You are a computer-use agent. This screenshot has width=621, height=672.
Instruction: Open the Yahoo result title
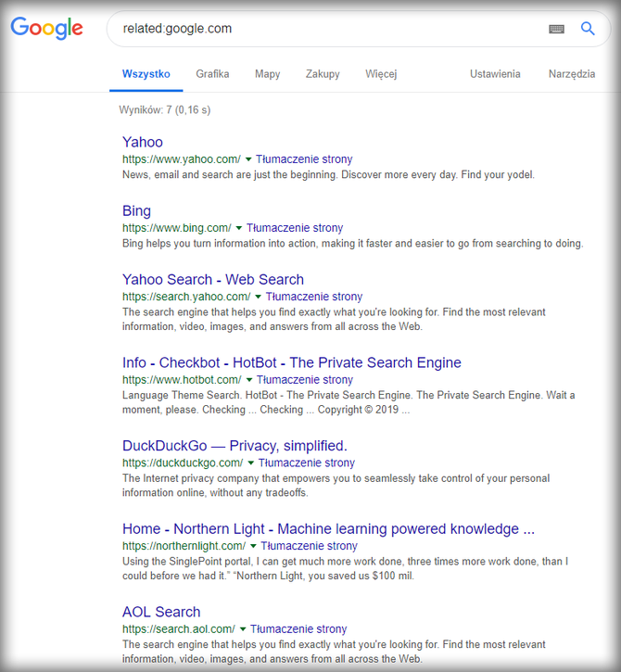pyautogui.click(x=143, y=142)
